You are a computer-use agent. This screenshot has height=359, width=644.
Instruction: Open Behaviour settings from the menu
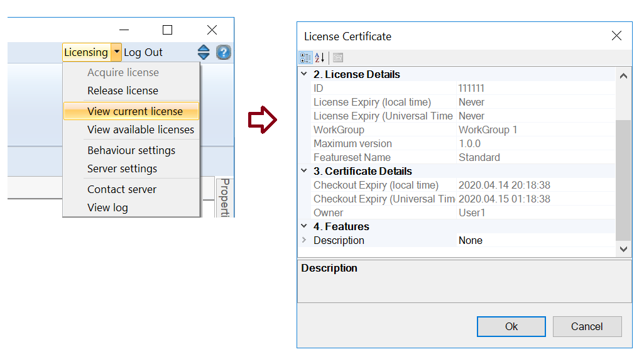[131, 150]
